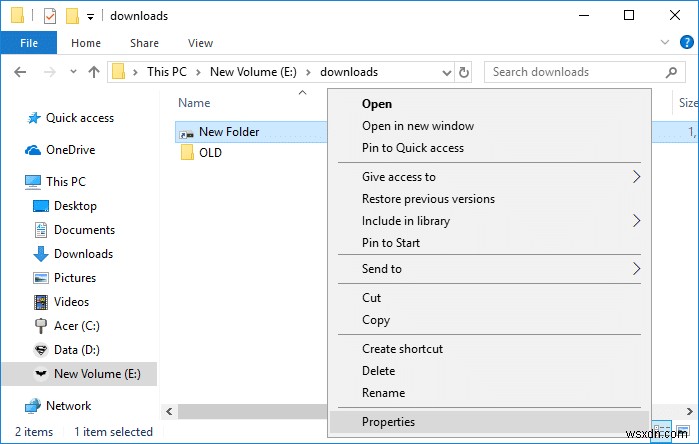Expand the chevron after This PC breadcrumb

click(198, 72)
